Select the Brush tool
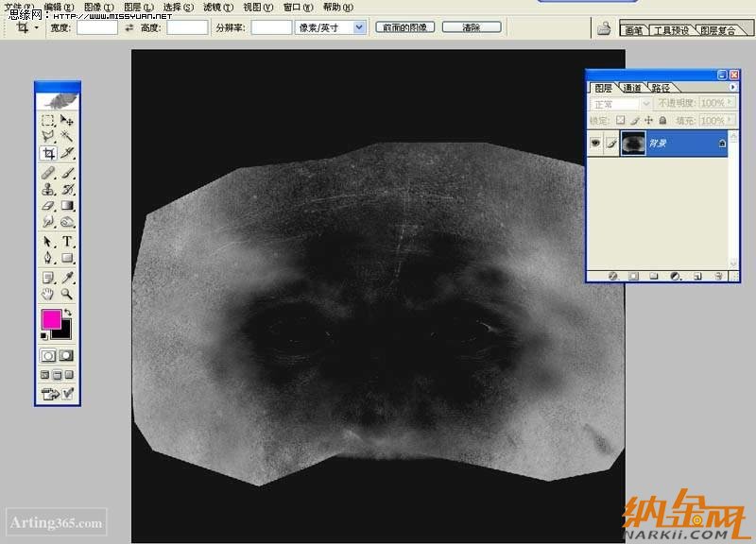 tap(66, 173)
